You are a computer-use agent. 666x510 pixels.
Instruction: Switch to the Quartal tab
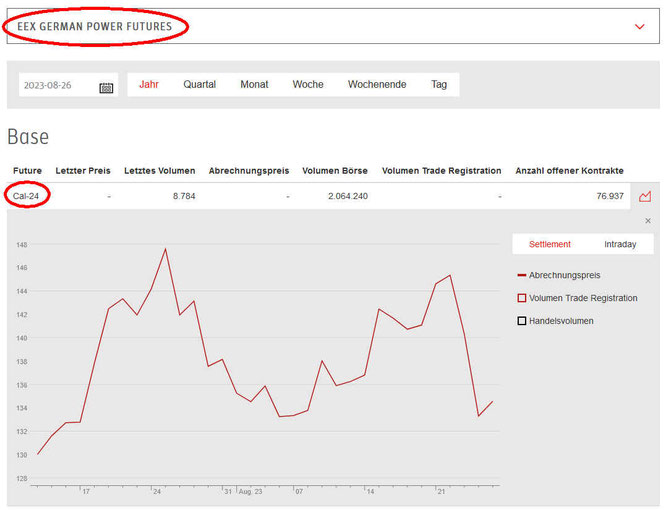(x=200, y=85)
